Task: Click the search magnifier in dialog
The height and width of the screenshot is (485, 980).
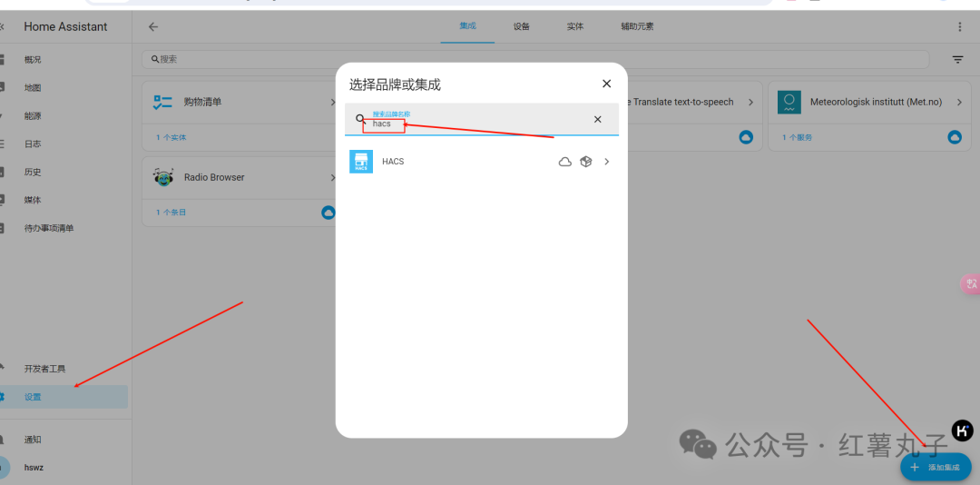Action: pyautogui.click(x=360, y=118)
